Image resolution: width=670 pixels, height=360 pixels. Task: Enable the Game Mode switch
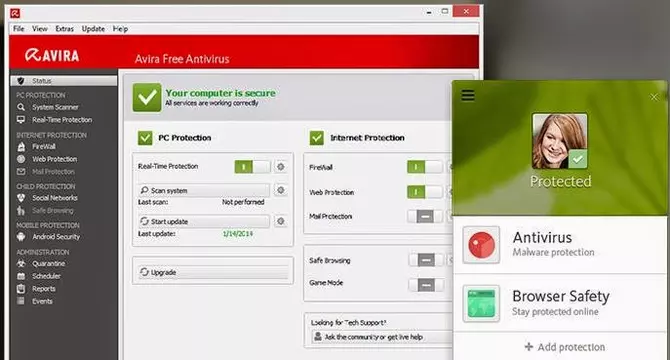coord(426,285)
